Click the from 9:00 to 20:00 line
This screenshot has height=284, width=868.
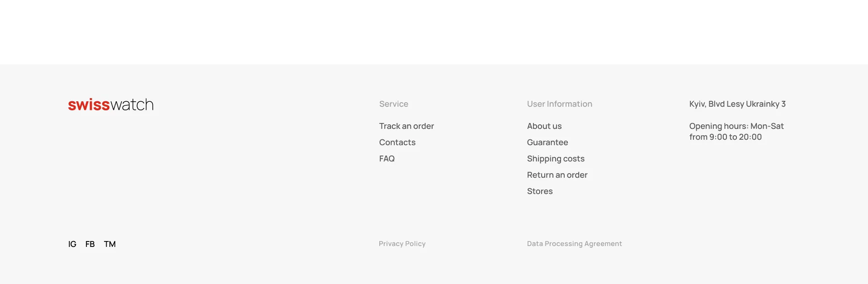click(726, 137)
